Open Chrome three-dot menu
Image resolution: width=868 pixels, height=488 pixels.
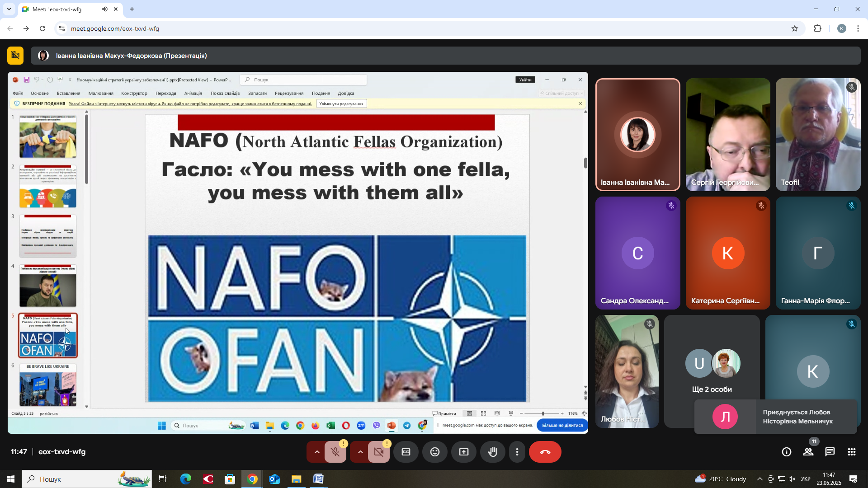tap(858, 28)
